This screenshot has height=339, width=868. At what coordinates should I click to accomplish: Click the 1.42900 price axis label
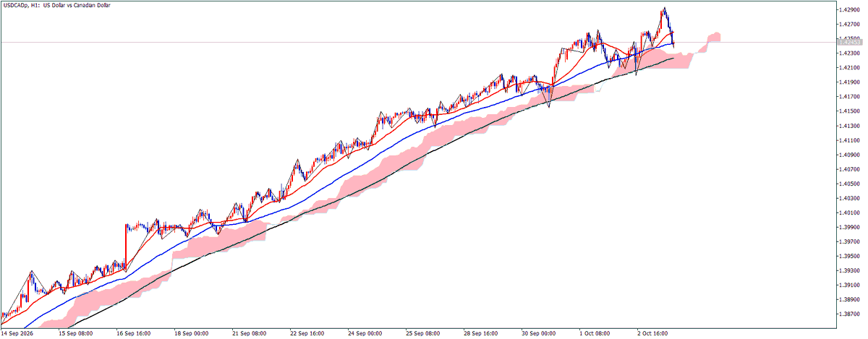coord(848,9)
